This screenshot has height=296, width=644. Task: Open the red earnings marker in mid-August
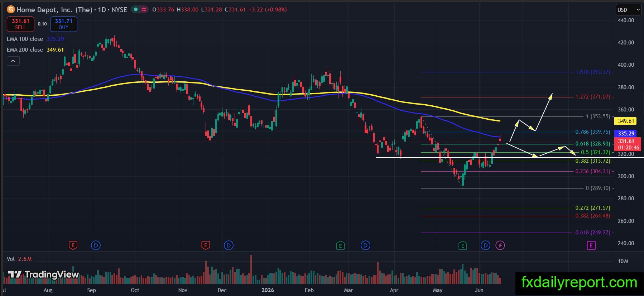pos(73,245)
